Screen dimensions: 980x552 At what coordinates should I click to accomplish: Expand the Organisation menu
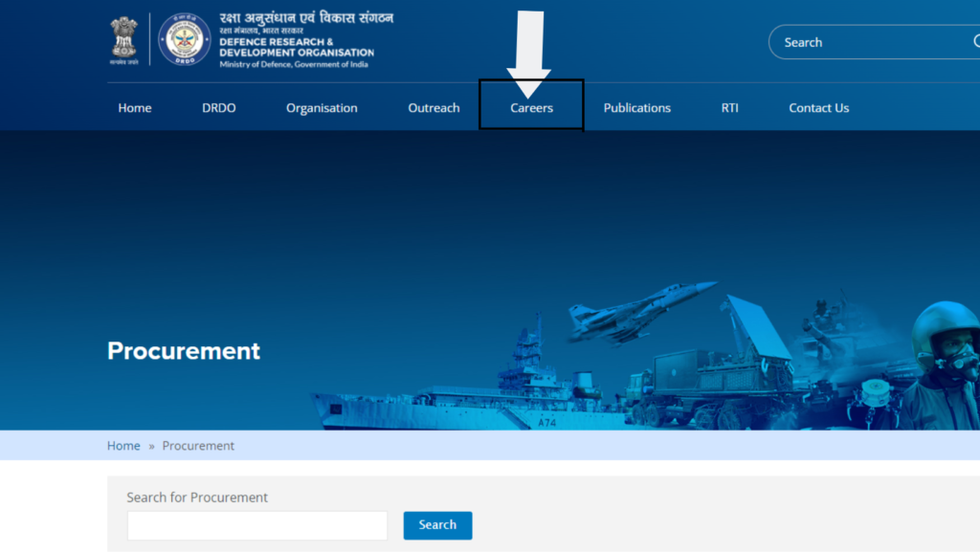[x=322, y=108]
